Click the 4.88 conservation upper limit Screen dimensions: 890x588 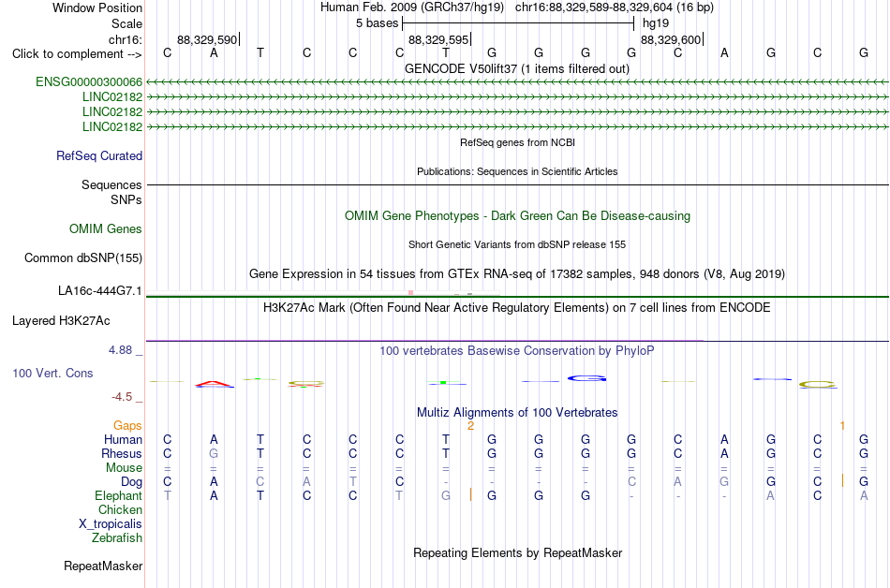pyautogui.click(x=120, y=350)
